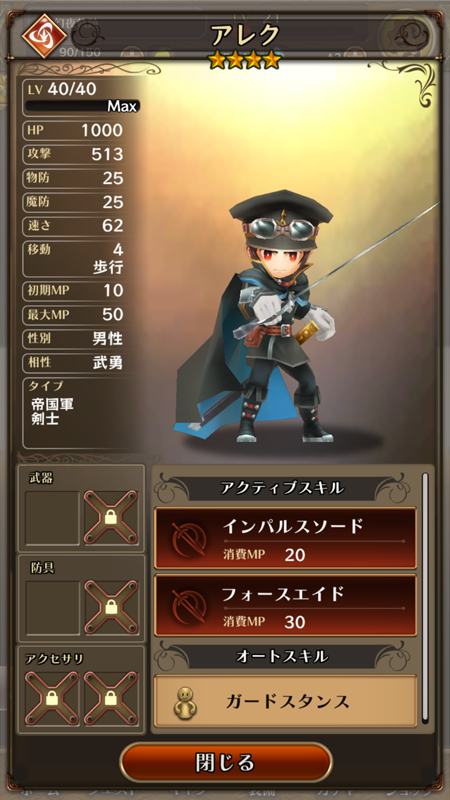Tap the red affinity emblem icon

pos(44,36)
